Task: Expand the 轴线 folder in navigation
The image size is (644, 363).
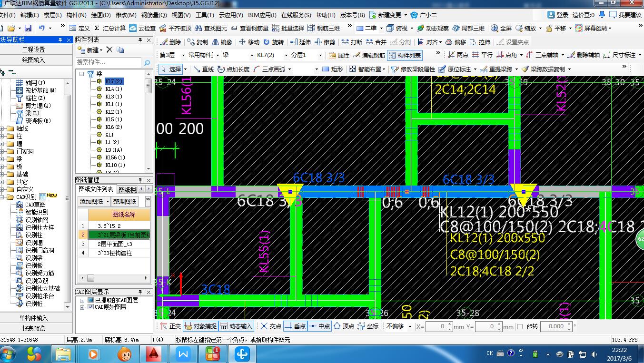Action: tap(3, 128)
